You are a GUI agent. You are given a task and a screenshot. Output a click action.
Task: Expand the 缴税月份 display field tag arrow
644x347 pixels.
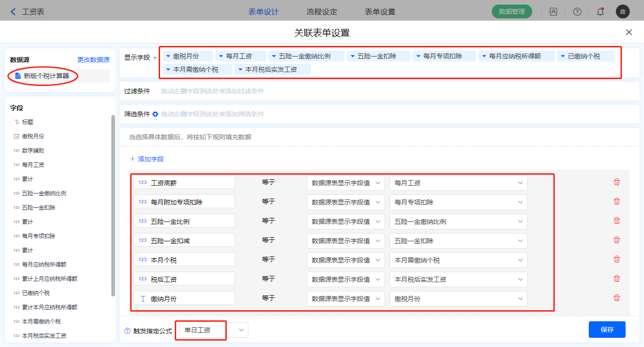click(x=168, y=57)
